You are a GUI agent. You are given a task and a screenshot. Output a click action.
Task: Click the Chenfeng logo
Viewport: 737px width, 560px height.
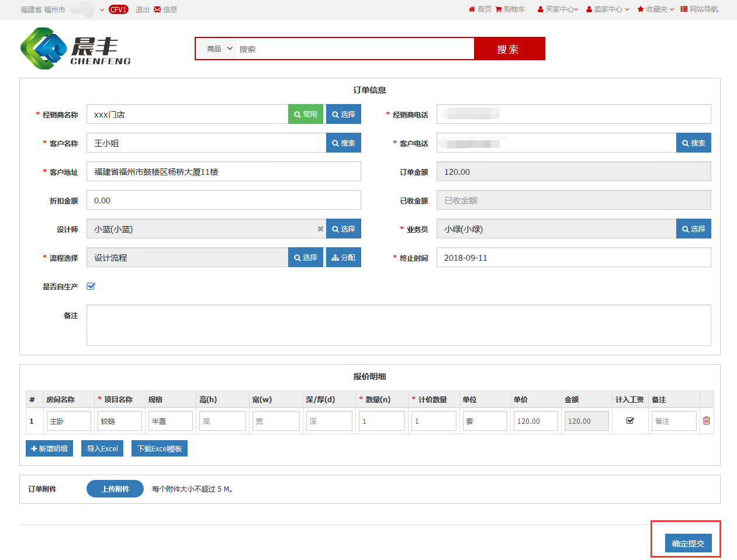pos(75,49)
